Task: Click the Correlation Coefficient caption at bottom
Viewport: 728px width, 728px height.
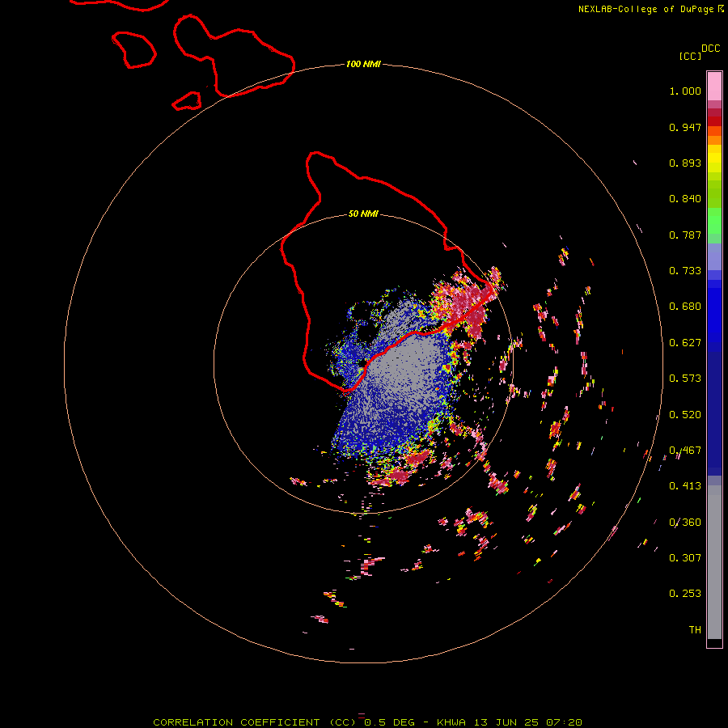Action: click(x=367, y=722)
